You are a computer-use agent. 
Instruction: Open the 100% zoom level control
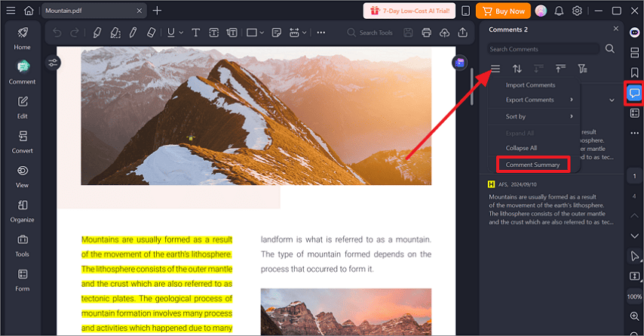[x=634, y=297]
